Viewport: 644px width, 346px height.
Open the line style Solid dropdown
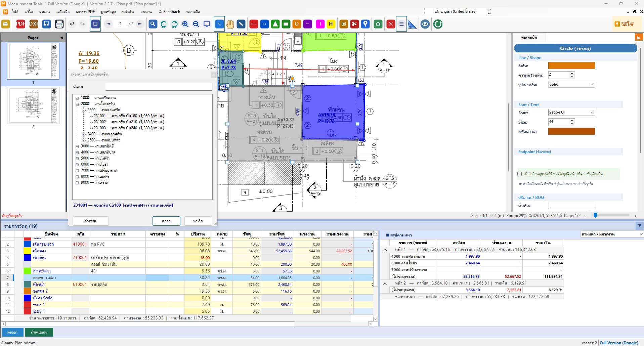(571, 84)
